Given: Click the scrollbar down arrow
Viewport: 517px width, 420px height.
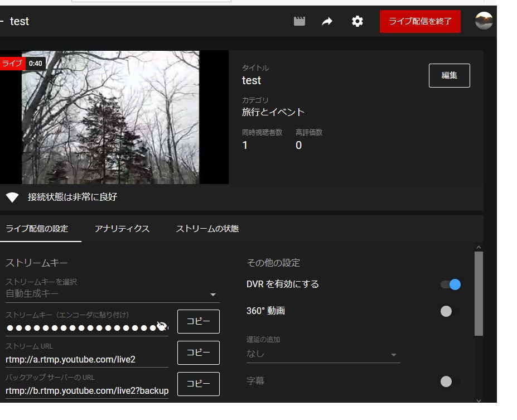Looking at the screenshot, I should tap(479, 400).
